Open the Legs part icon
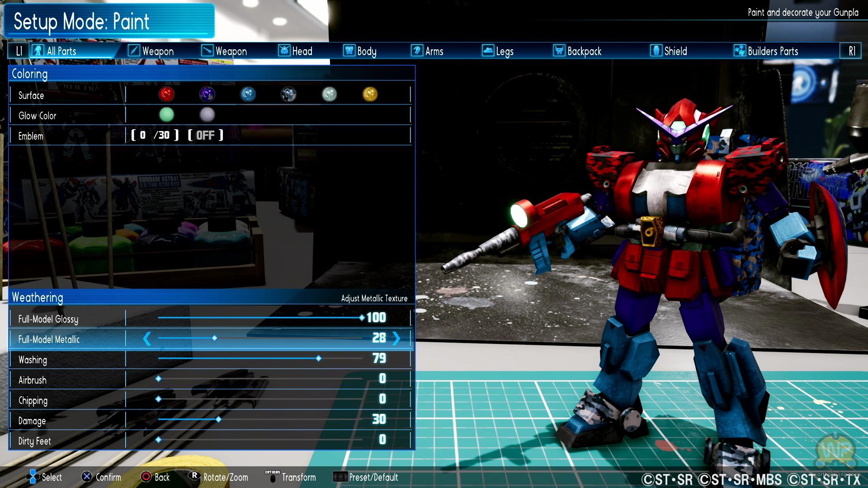This screenshot has width=868, height=488. click(488, 51)
